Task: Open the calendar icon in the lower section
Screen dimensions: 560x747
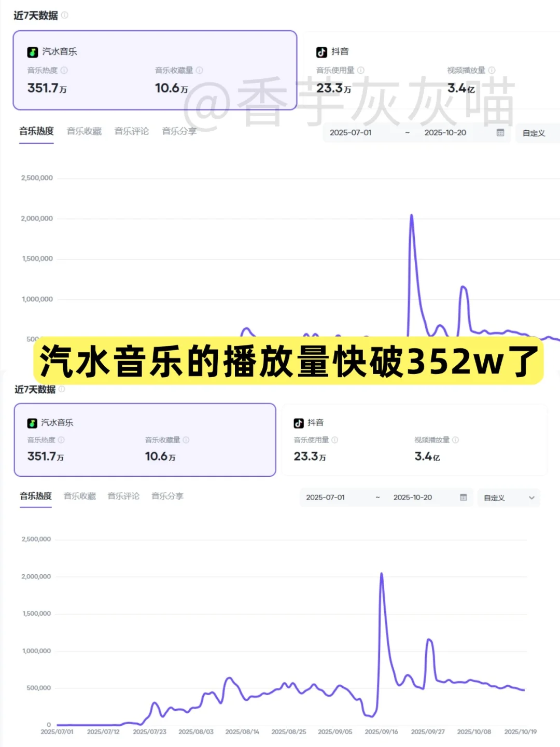Action: (463, 497)
